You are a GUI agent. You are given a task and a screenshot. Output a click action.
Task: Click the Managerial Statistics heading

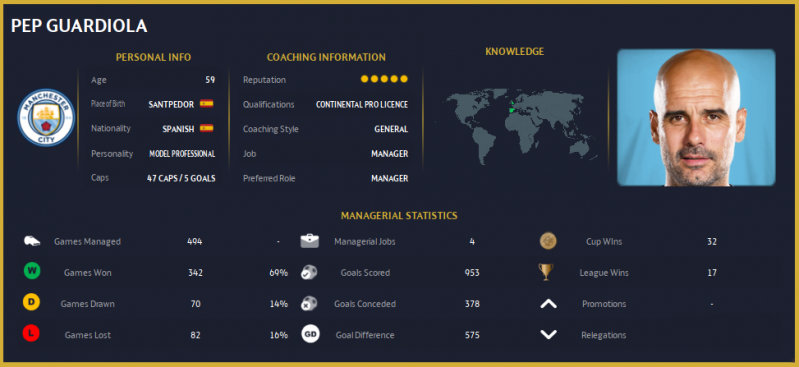[x=399, y=216]
